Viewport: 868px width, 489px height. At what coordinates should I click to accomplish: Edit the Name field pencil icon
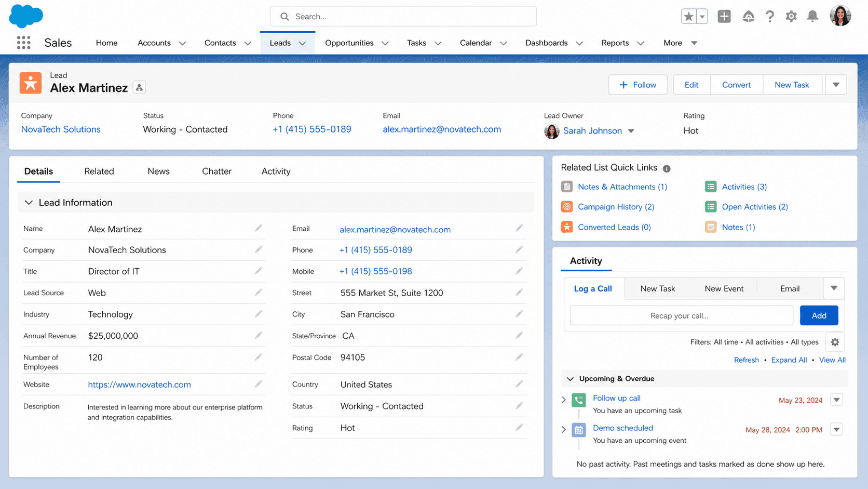(259, 228)
